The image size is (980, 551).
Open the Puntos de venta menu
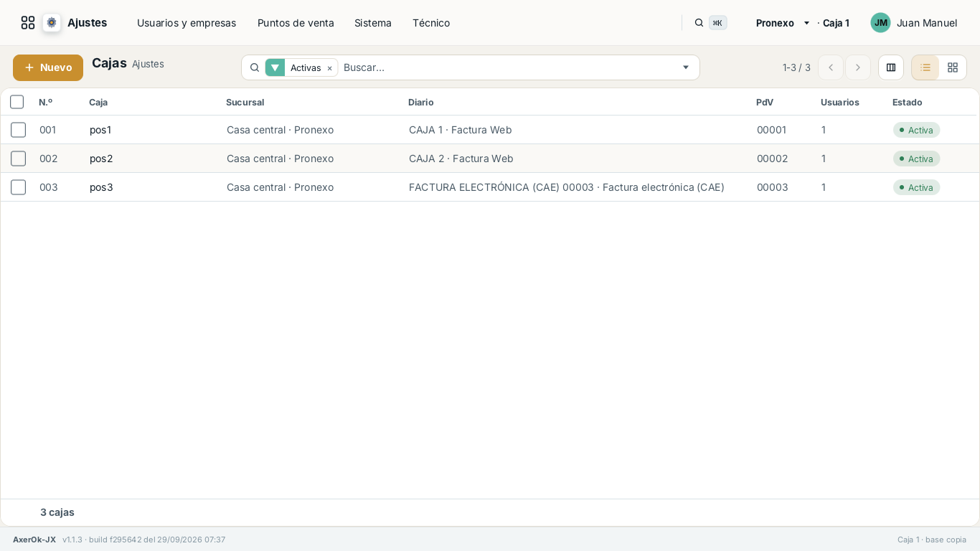296,23
